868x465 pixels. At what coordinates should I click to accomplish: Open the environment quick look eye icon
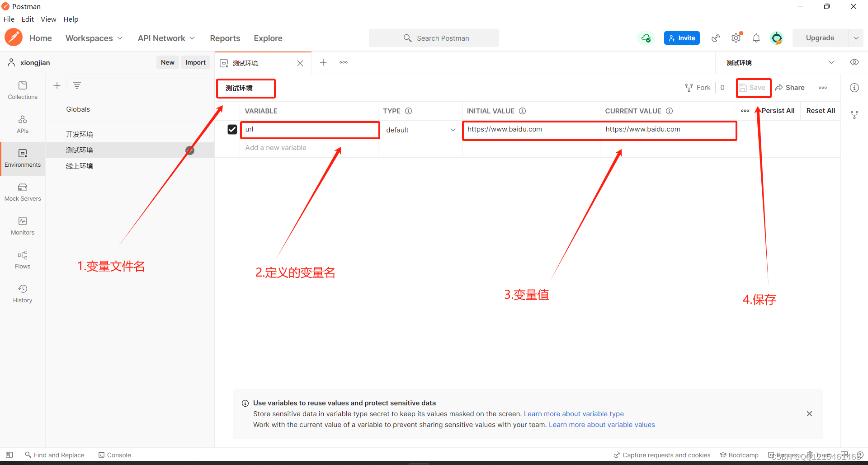pyautogui.click(x=854, y=62)
